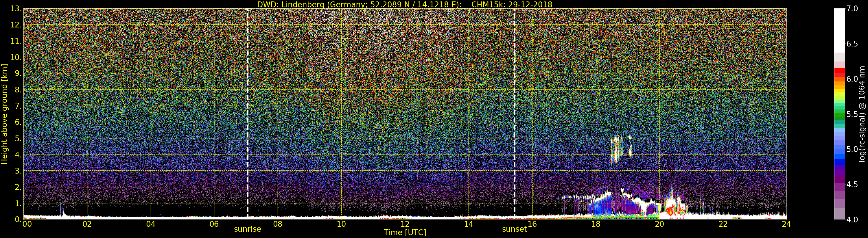The height and width of the screenshot is (238, 868).
Task: Click the height axis tick '9.'
Action: tap(18, 73)
